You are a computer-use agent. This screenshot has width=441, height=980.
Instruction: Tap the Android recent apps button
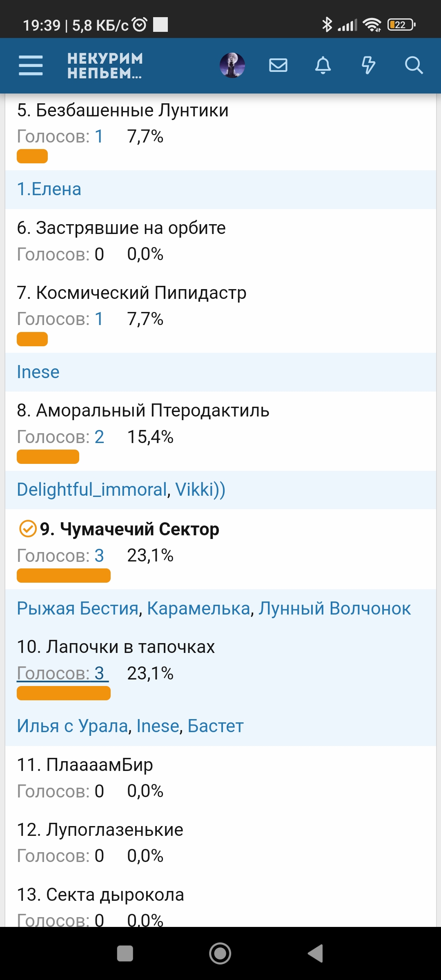[125, 953]
